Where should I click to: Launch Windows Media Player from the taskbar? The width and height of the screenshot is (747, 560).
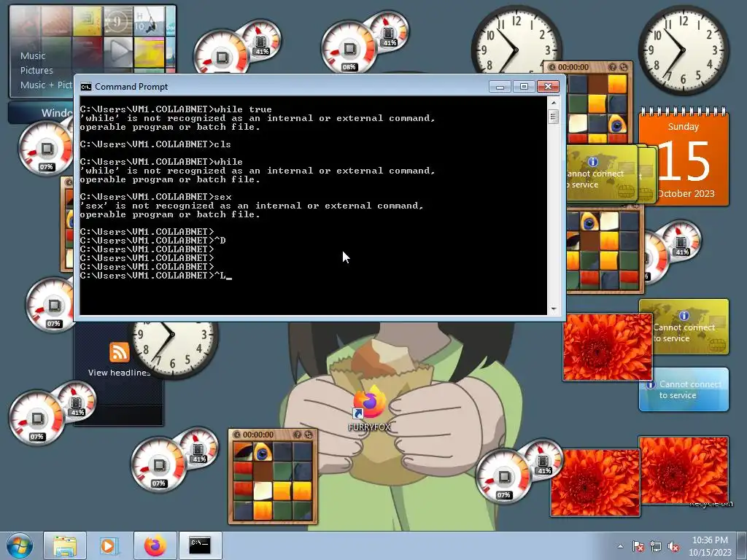point(109,545)
